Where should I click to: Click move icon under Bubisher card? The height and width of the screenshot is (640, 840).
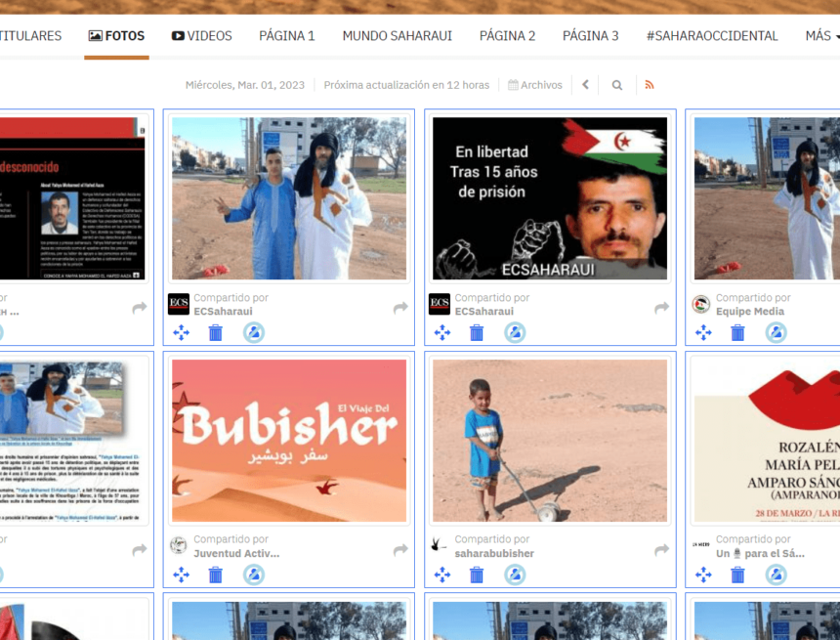coord(181,575)
